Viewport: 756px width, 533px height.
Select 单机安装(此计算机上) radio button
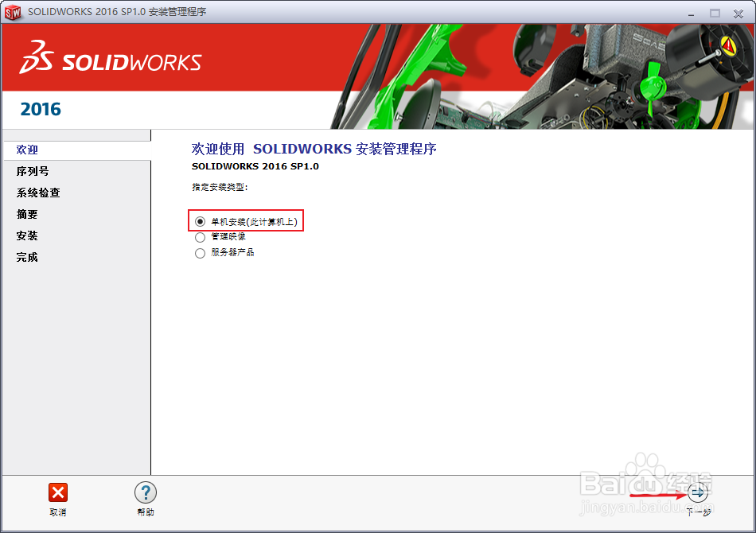click(200, 222)
